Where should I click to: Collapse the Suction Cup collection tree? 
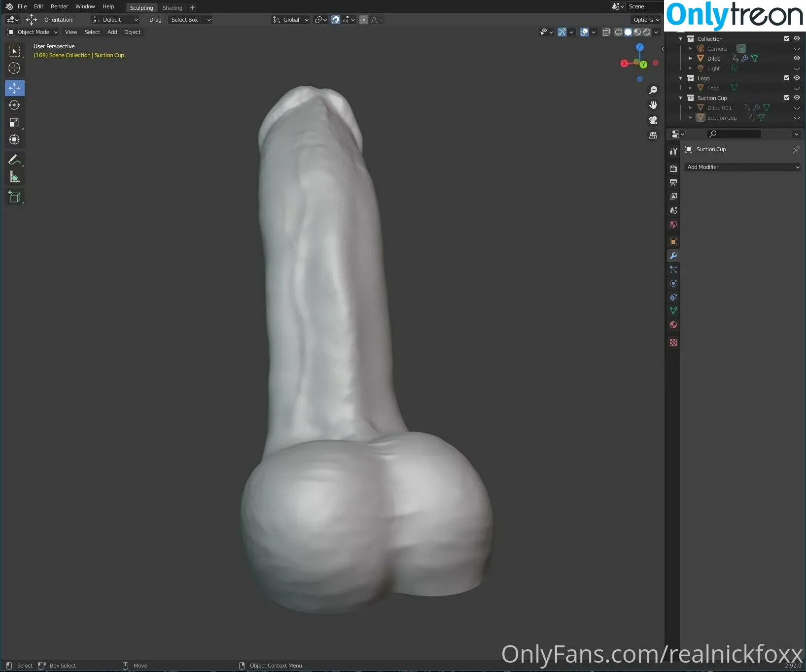coord(681,98)
